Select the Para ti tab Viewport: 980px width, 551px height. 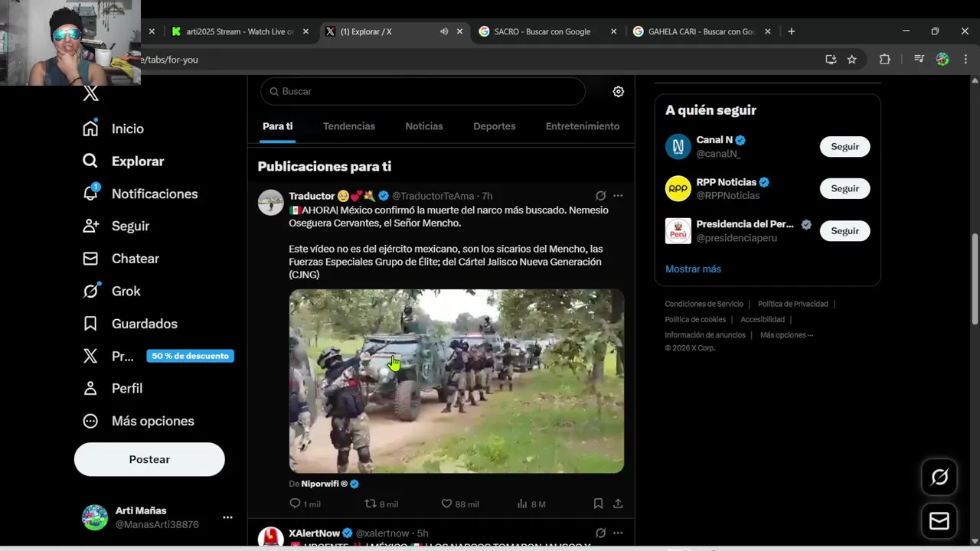pyautogui.click(x=277, y=126)
